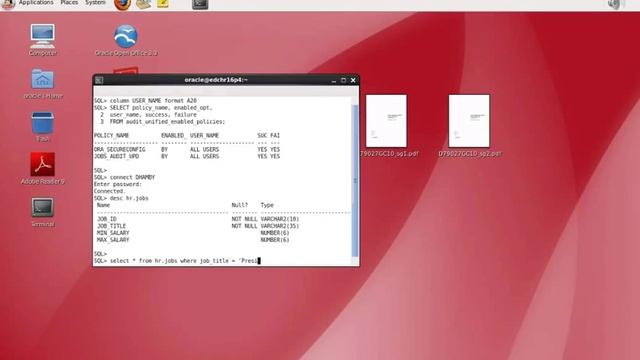The height and width of the screenshot is (360, 640).
Task: Click the ORA_SECURECONFIG policy row
Action: pyautogui.click(x=187, y=149)
